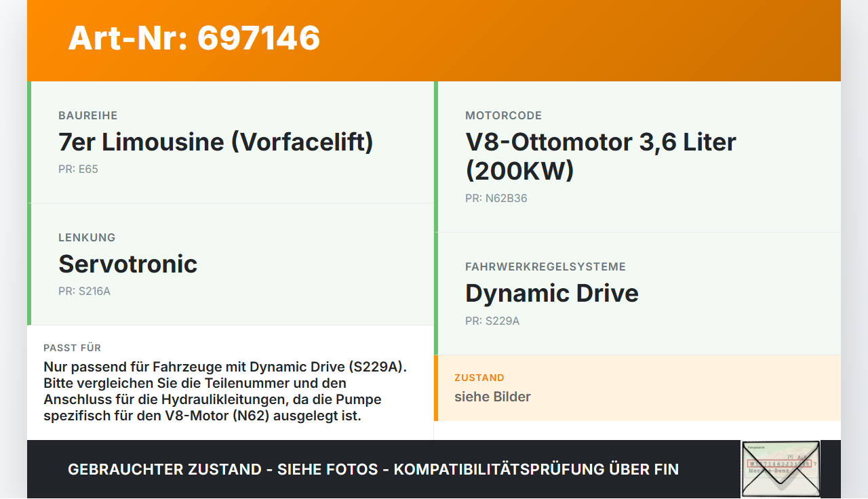Select the V8-Ottomotor 3,6 Liter (200KW) value

[x=601, y=156]
